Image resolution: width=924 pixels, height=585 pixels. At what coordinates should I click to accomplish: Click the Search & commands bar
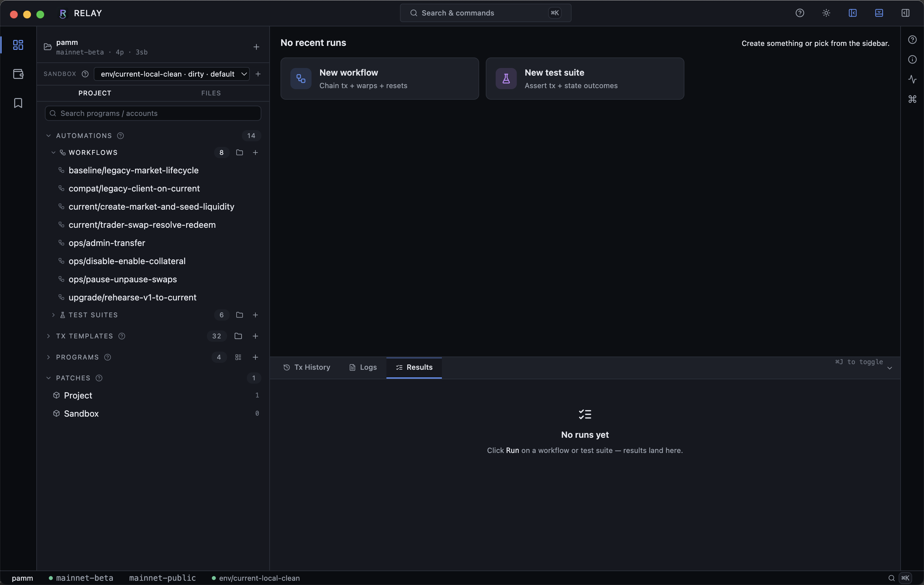tap(485, 13)
